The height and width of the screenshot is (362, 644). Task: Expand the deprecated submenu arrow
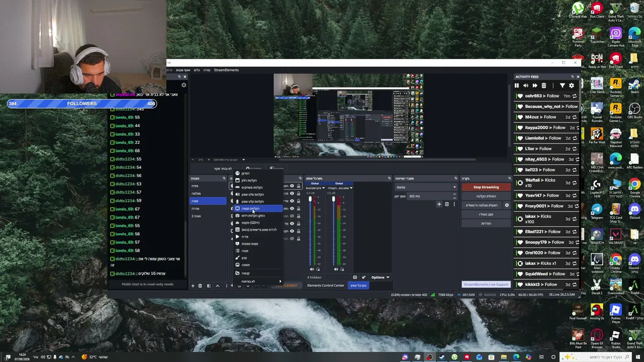pos(280,282)
